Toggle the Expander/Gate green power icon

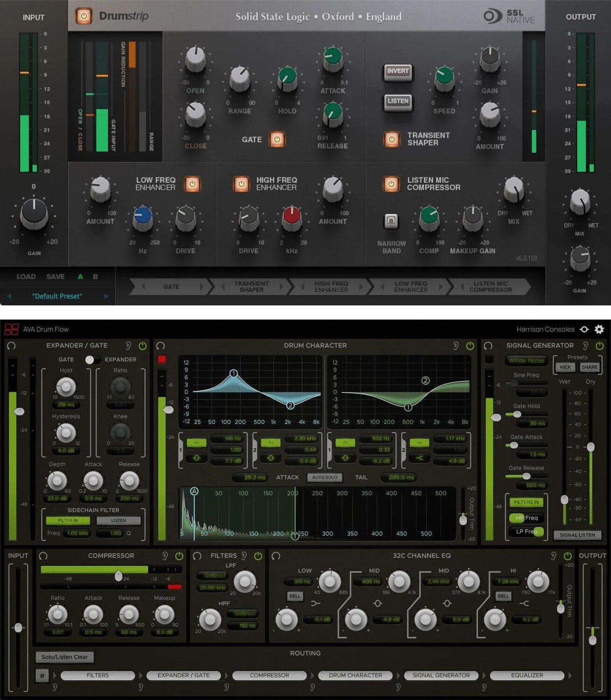pos(142,345)
